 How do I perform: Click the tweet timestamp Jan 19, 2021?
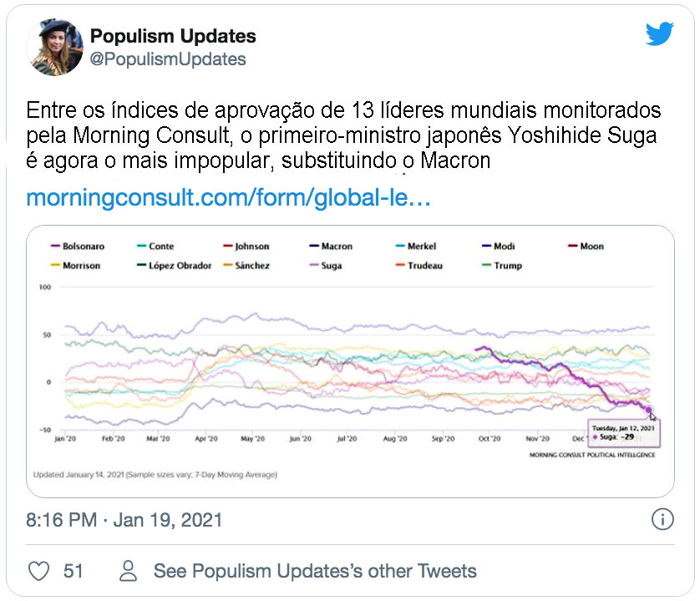tap(124, 520)
